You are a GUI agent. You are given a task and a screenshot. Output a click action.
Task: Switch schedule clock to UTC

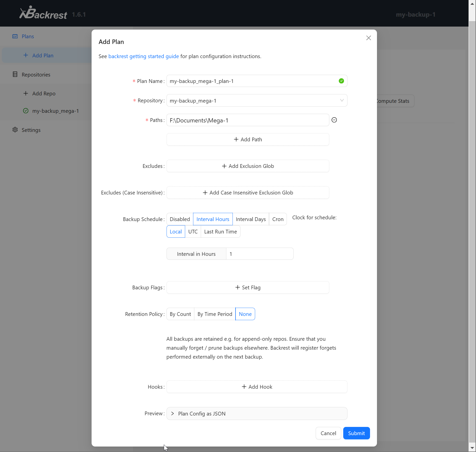[x=193, y=231]
